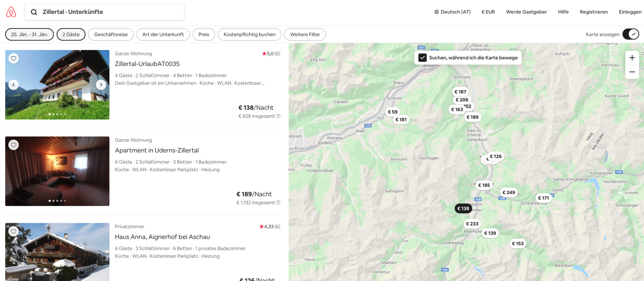Screen dimensions: 644x281
Task: Zoom out on the map
Action: (x=632, y=72)
